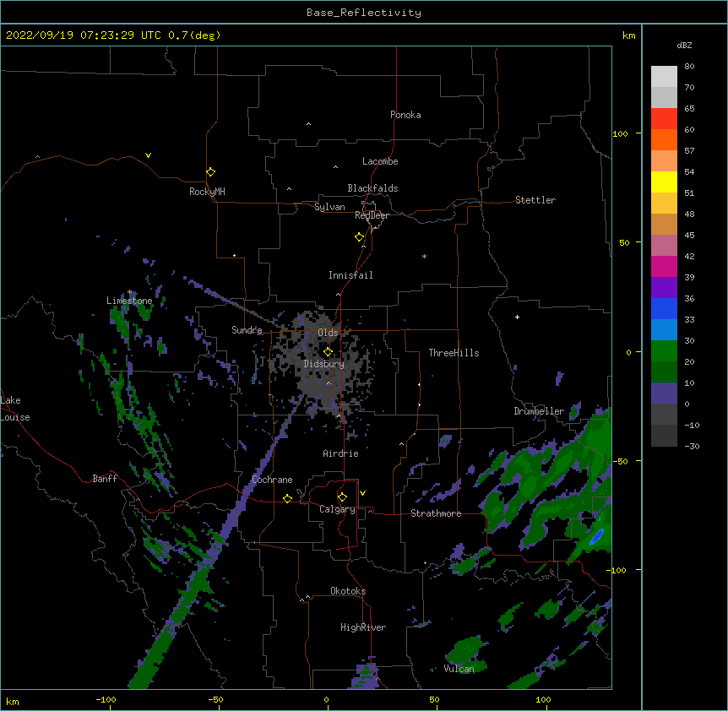
Task: Click the Strathmore town label
Action: (x=436, y=513)
